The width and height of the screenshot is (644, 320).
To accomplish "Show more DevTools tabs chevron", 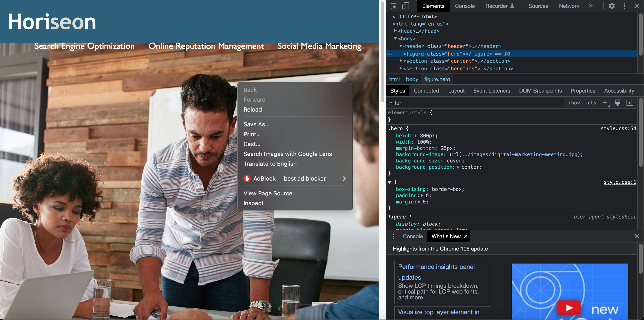I will [590, 6].
